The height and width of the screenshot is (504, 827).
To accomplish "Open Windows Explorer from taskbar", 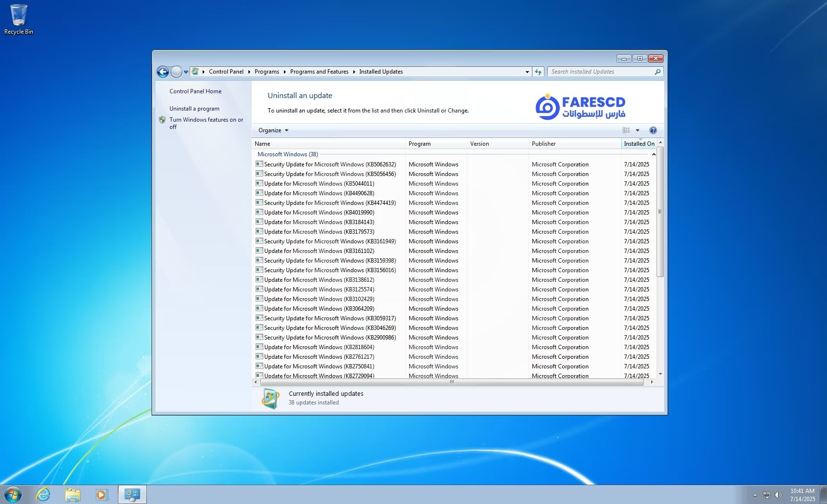I will [73, 494].
